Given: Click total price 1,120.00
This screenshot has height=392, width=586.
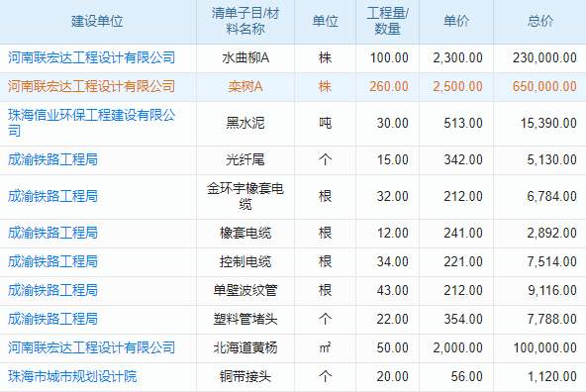Looking at the screenshot, I should coord(551,376).
